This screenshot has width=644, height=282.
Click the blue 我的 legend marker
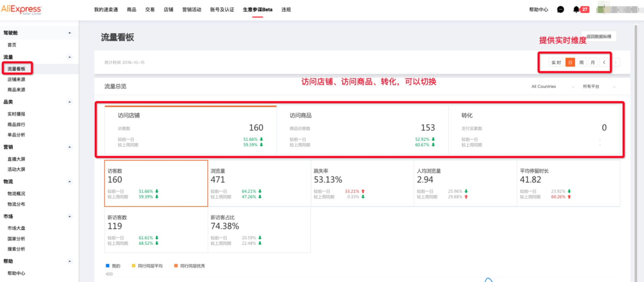point(107,266)
